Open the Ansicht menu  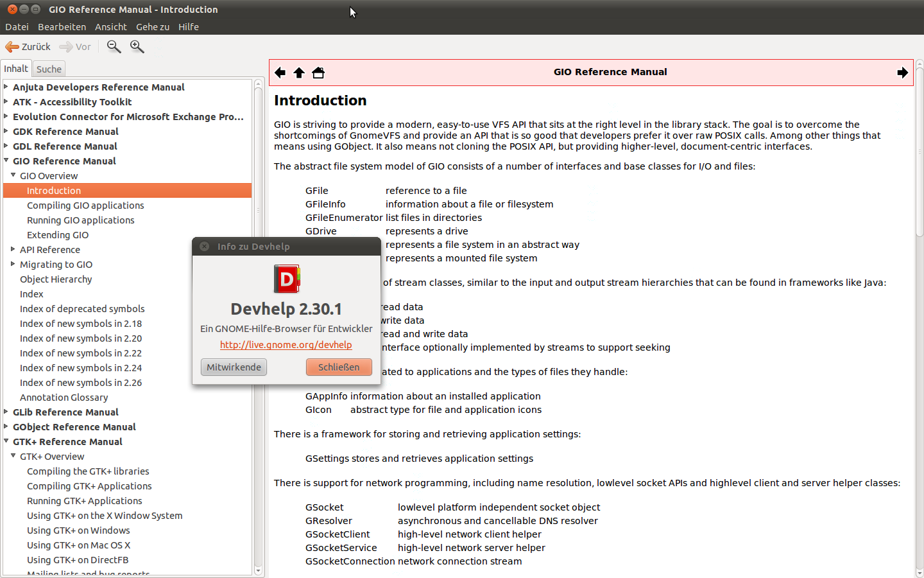point(110,26)
